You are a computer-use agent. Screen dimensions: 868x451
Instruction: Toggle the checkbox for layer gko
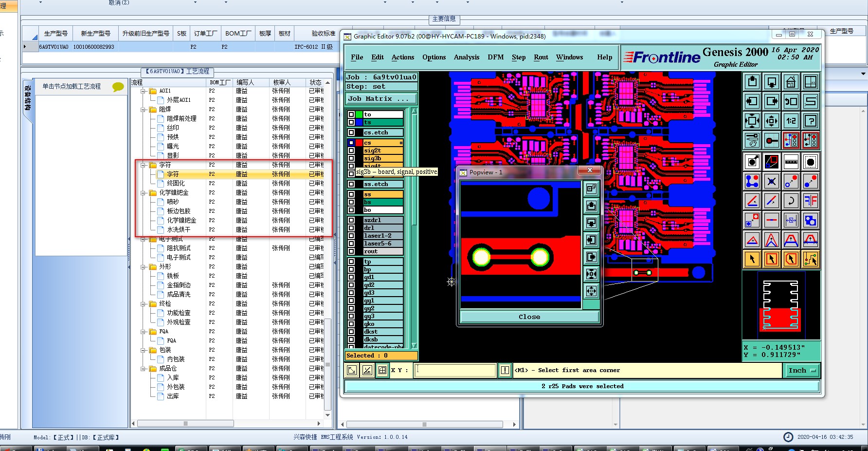click(x=351, y=324)
